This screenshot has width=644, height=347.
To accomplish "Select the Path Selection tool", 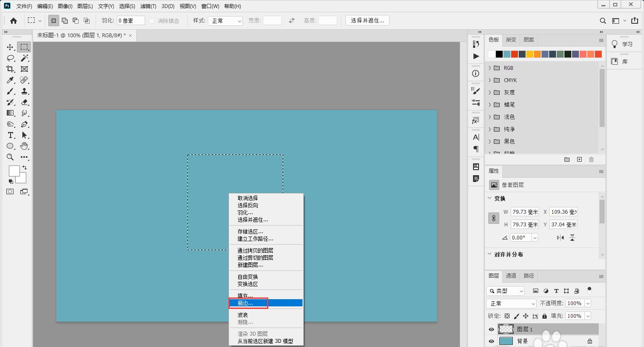I will (x=24, y=135).
